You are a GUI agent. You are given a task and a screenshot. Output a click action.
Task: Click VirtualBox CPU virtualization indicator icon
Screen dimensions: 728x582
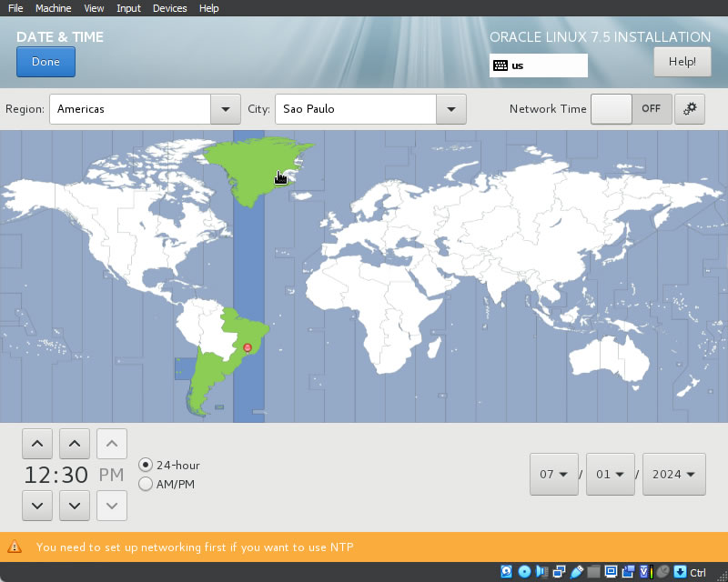tap(646, 571)
